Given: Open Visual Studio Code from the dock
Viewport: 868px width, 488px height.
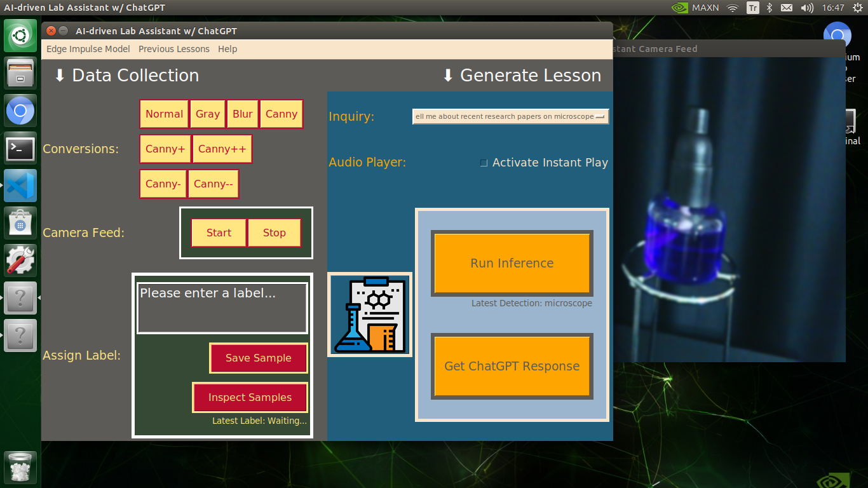Looking at the screenshot, I should tap(20, 186).
